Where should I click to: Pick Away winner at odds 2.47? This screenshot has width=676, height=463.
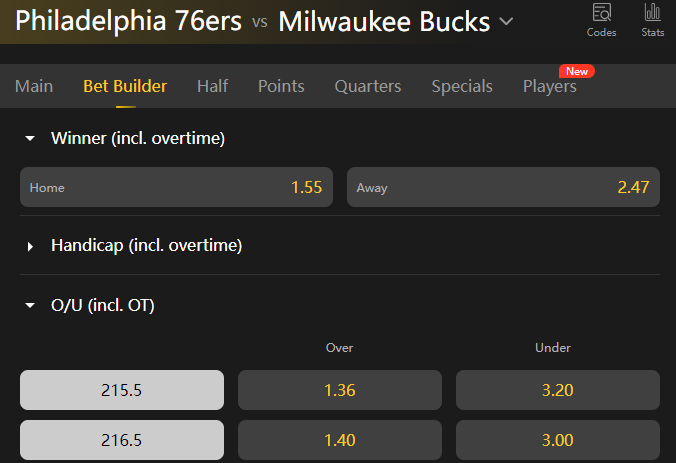tap(503, 187)
